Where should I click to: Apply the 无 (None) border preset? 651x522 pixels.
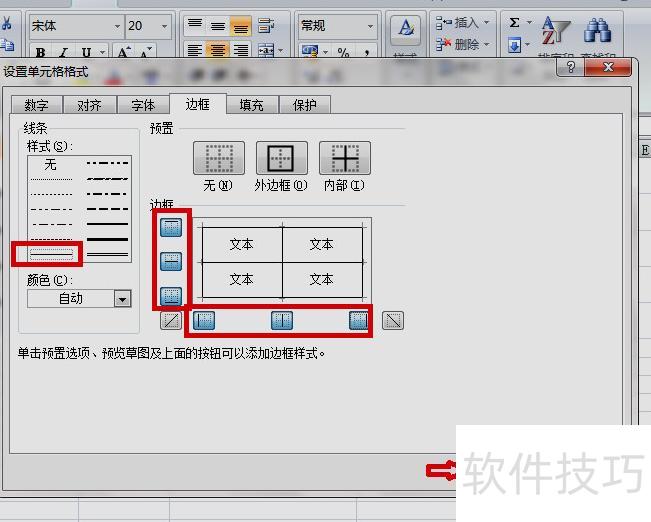219,158
